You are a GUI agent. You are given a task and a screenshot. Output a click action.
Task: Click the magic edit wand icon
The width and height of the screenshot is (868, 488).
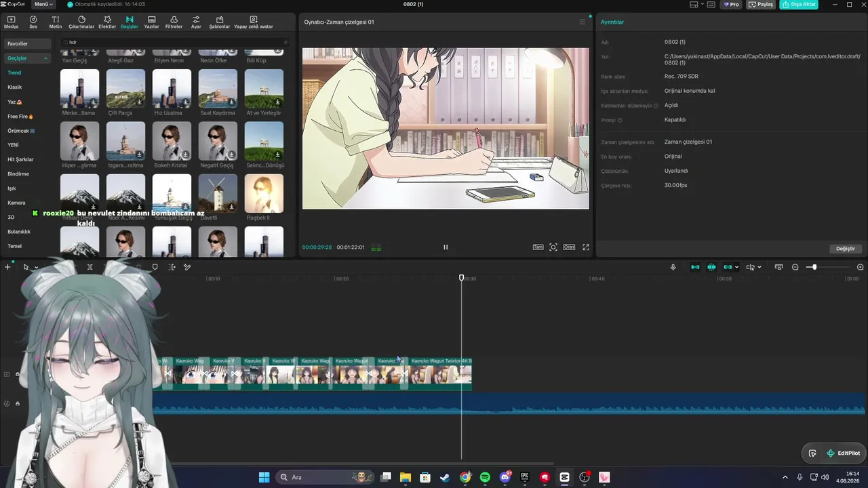pos(187,267)
